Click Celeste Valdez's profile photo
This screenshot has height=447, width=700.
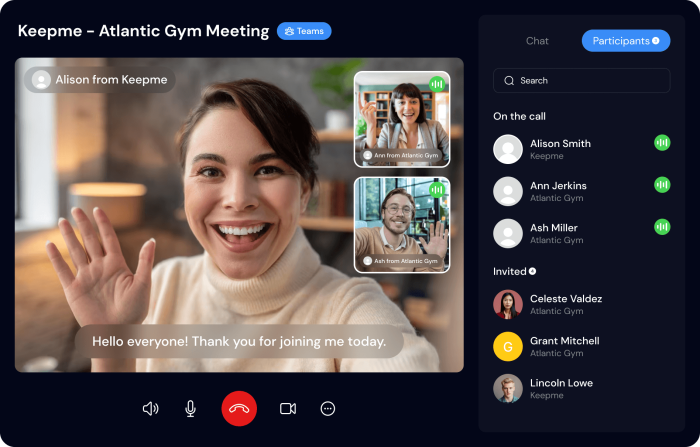[508, 304]
